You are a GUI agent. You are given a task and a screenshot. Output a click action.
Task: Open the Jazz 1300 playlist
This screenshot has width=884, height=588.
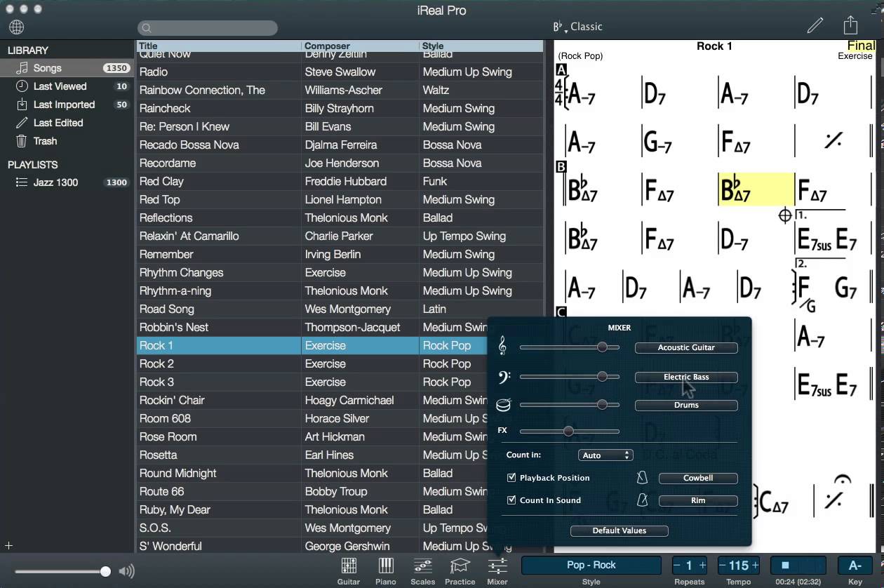coord(67,182)
